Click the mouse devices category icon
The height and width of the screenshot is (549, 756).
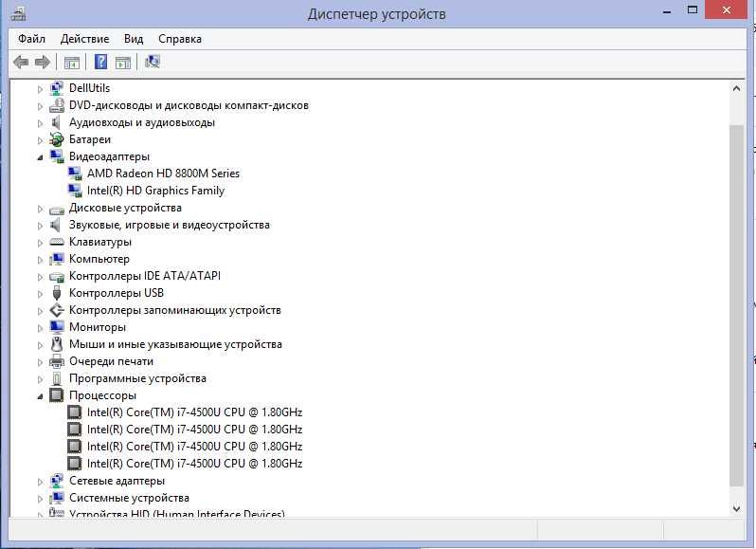coord(57,344)
